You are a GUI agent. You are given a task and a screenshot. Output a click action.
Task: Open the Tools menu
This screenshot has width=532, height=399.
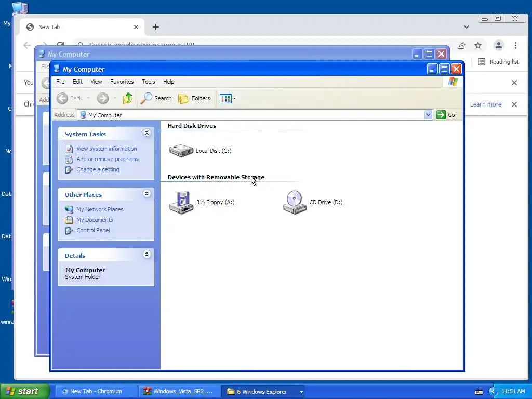coord(148,82)
